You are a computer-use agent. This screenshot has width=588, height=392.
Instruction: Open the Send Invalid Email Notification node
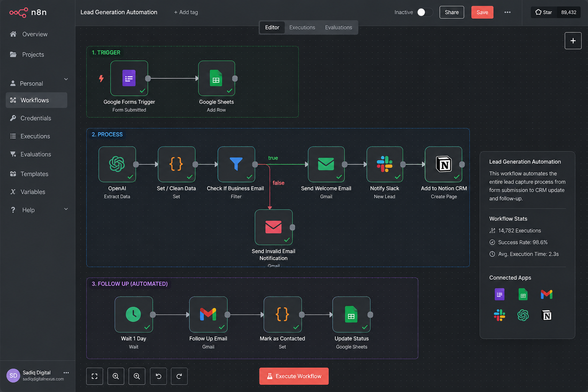pyautogui.click(x=274, y=227)
